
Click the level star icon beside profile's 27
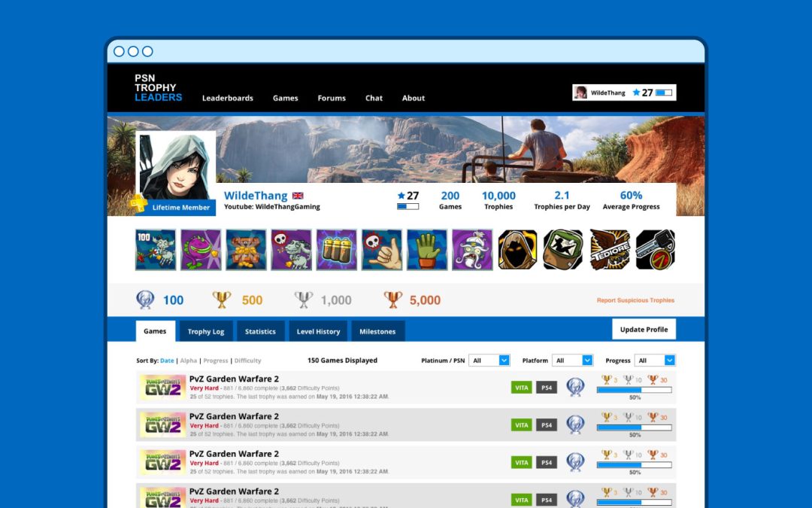click(x=401, y=196)
